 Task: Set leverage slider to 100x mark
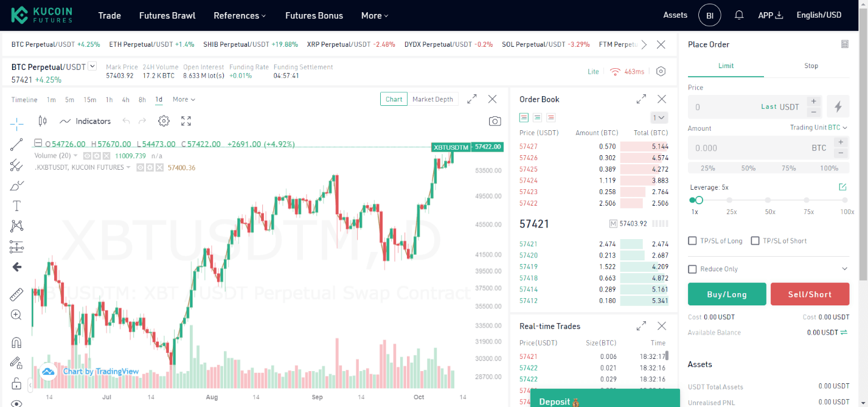tap(845, 200)
